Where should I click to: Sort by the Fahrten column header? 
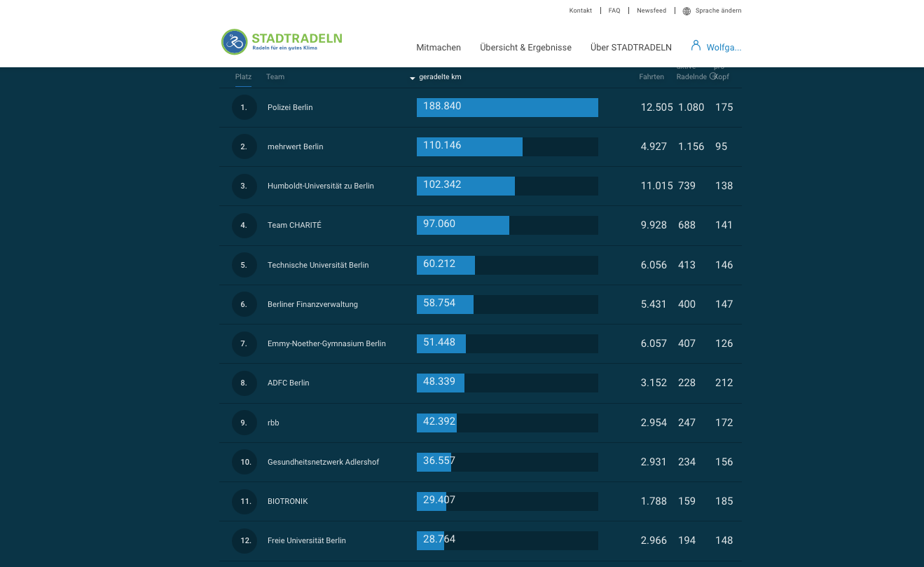(651, 77)
